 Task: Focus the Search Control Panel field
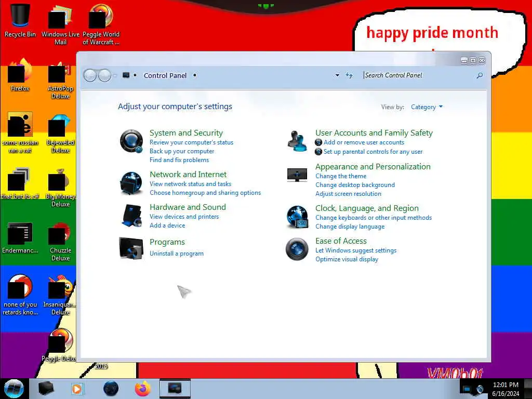click(419, 75)
